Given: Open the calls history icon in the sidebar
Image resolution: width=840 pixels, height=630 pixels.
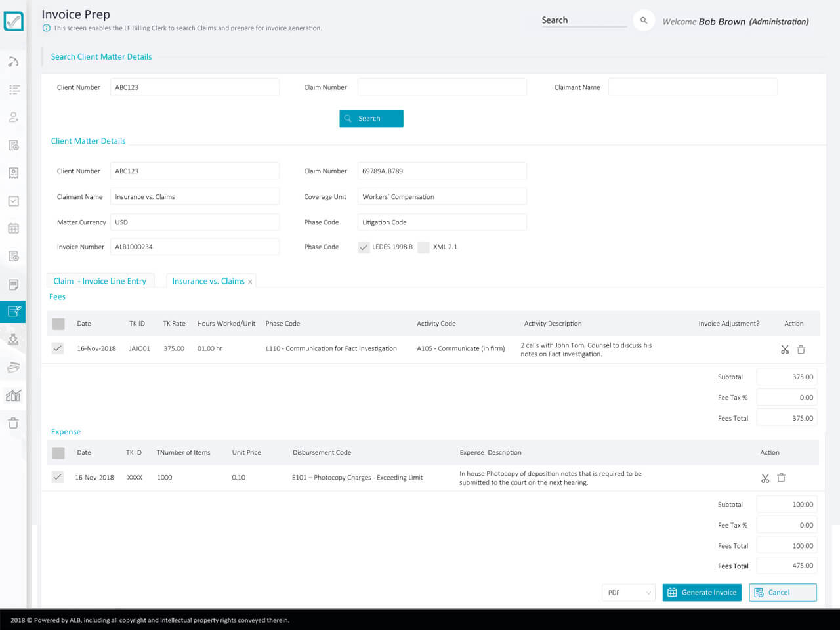Looking at the screenshot, I should (13, 62).
